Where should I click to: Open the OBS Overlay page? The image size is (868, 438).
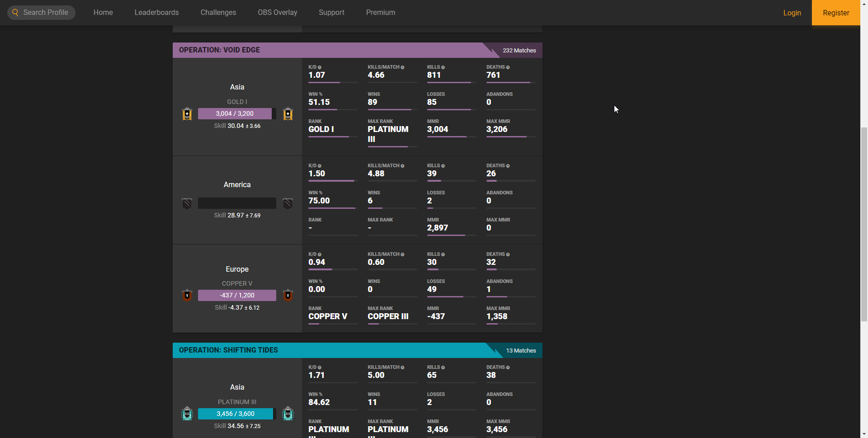tap(278, 13)
